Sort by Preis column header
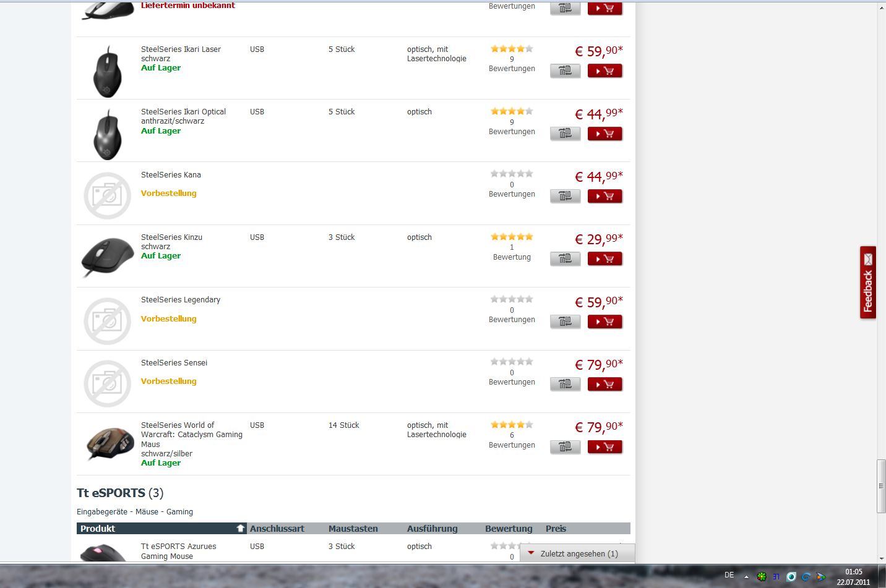Screen dimensions: 886x588 coord(556,529)
